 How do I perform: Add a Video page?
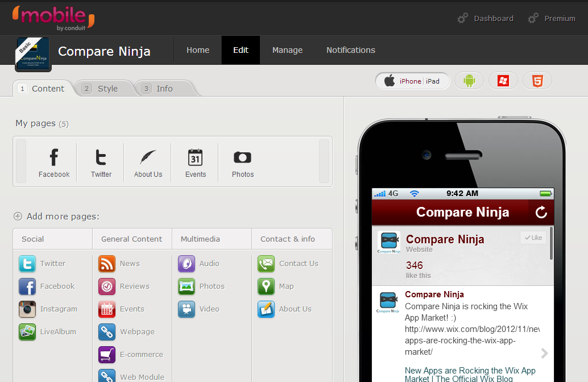click(x=198, y=309)
